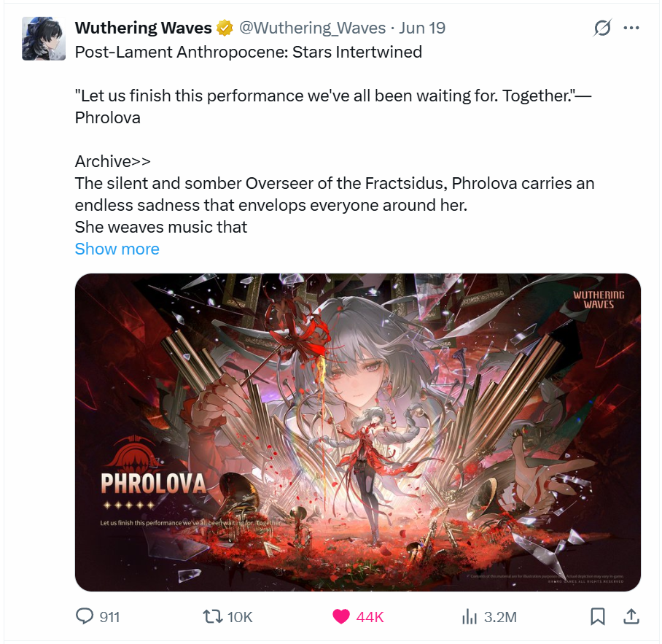
Task: Click the 911 replies count
Action: (110, 617)
